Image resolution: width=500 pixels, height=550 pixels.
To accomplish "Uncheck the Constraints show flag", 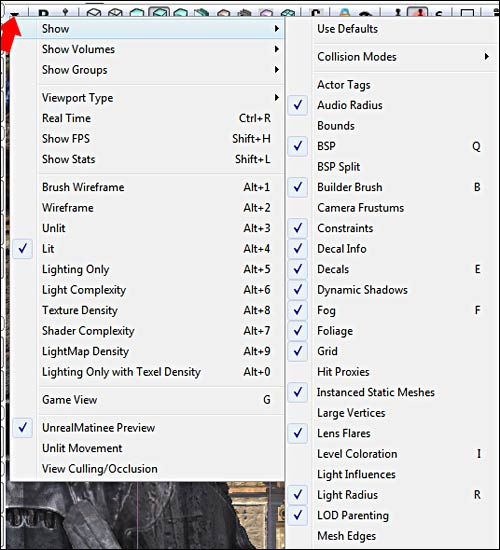I will click(393, 228).
